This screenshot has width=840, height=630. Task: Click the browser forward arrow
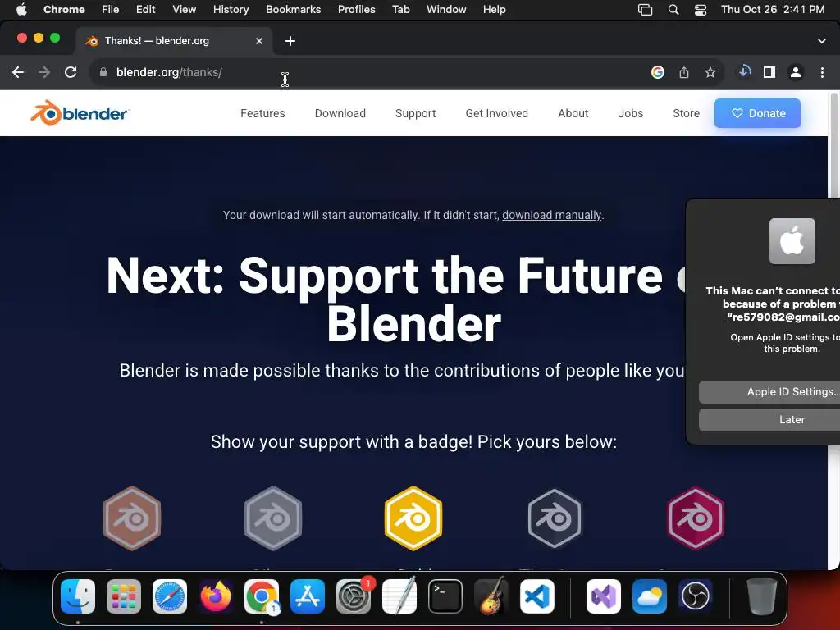tap(44, 72)
